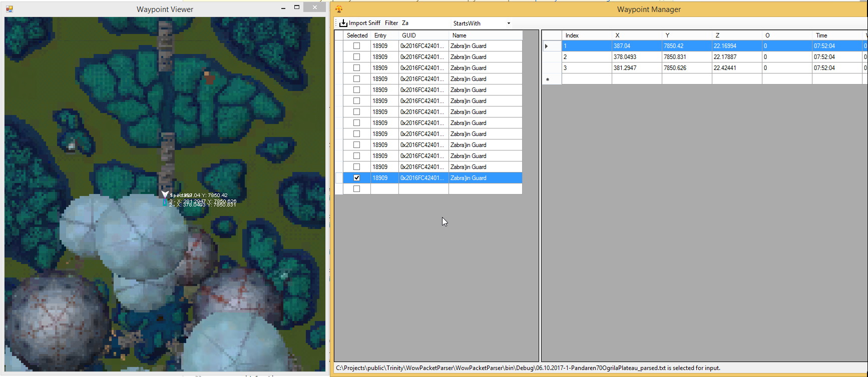Select the Z cell 22.16994
The width and height of the screenshot is (868, 377).
click(x=737, y=46)
